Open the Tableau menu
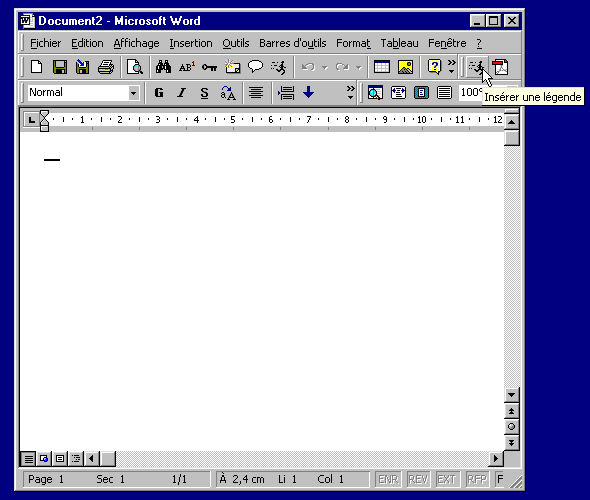 [399, 43]
